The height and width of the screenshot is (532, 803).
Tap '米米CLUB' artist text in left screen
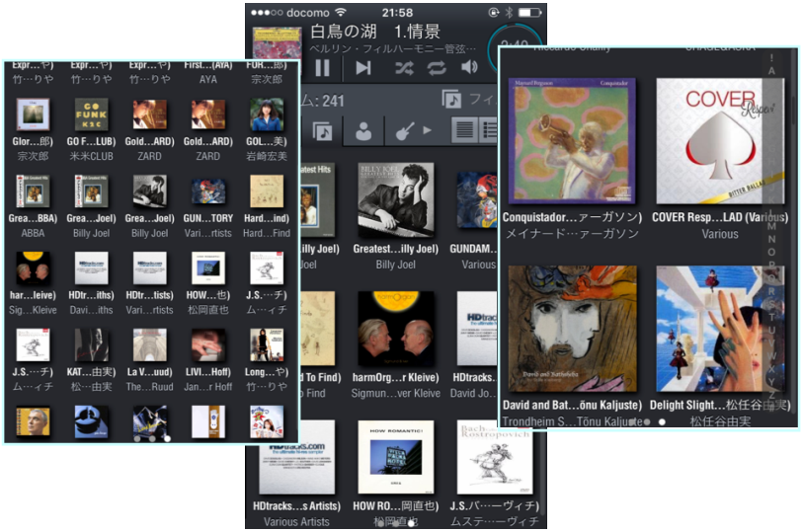(x=91, y=157)
